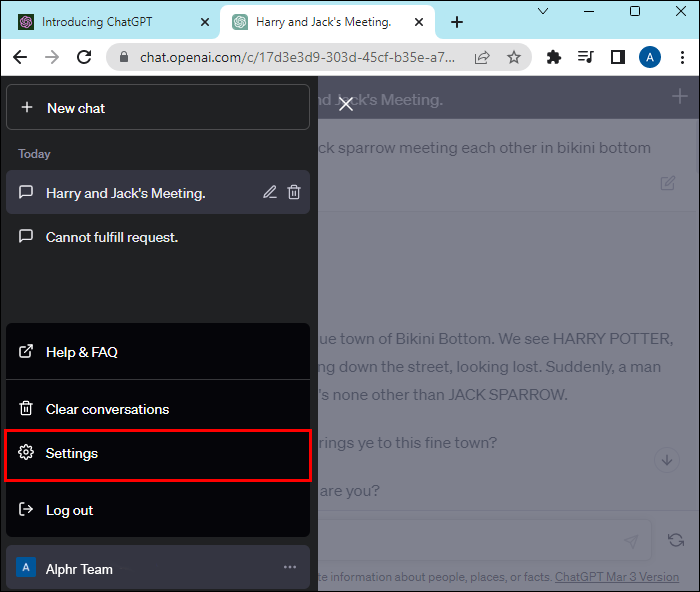Click the Clear conversations trash icon
The width and height of the screenshot is (700, 592).
pos(26,408)
